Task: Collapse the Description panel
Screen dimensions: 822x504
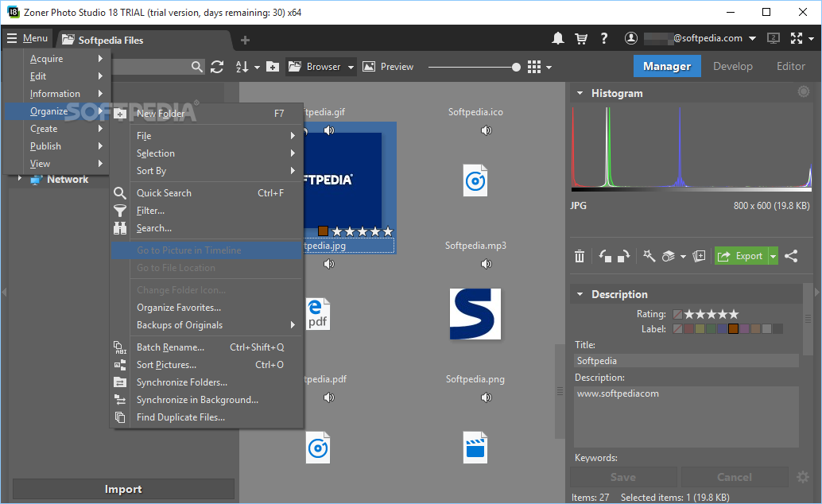Action: (580, 294)
